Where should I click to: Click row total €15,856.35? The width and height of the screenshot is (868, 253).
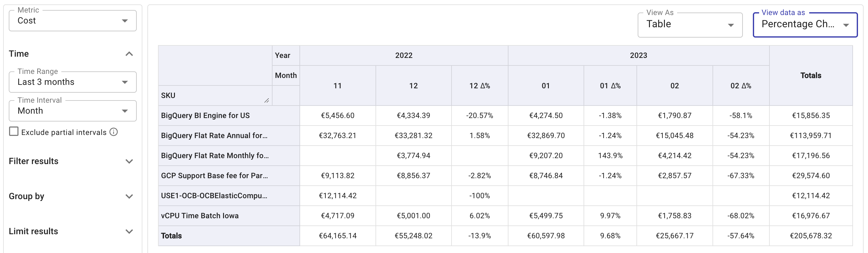(x=811, y=115)
